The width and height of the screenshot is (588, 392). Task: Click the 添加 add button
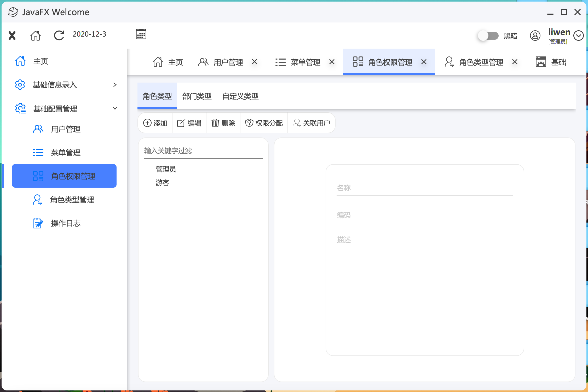tap(155, 123)
